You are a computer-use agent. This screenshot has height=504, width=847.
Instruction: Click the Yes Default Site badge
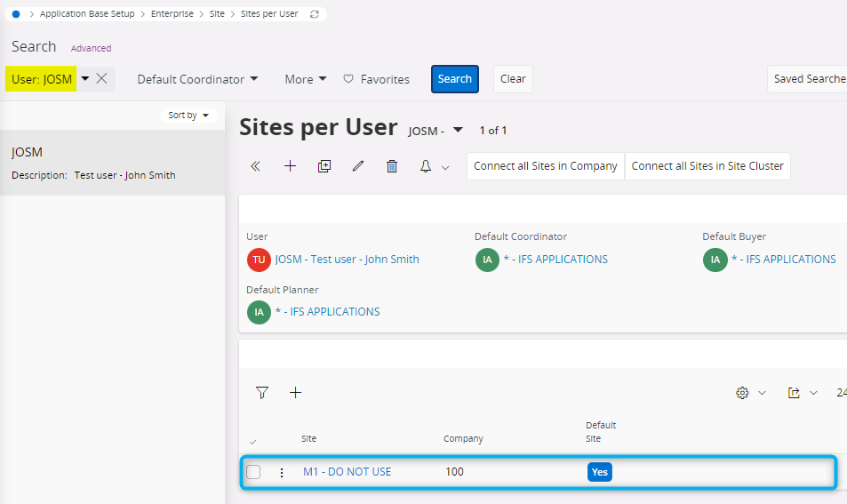point(600,472)
